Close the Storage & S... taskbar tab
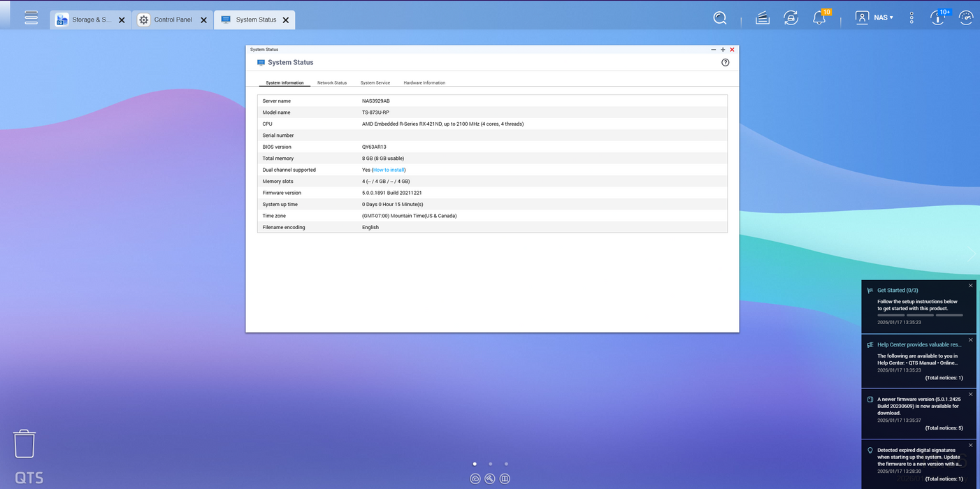Viewport: 980px width, 489px height. pos(122,20)
